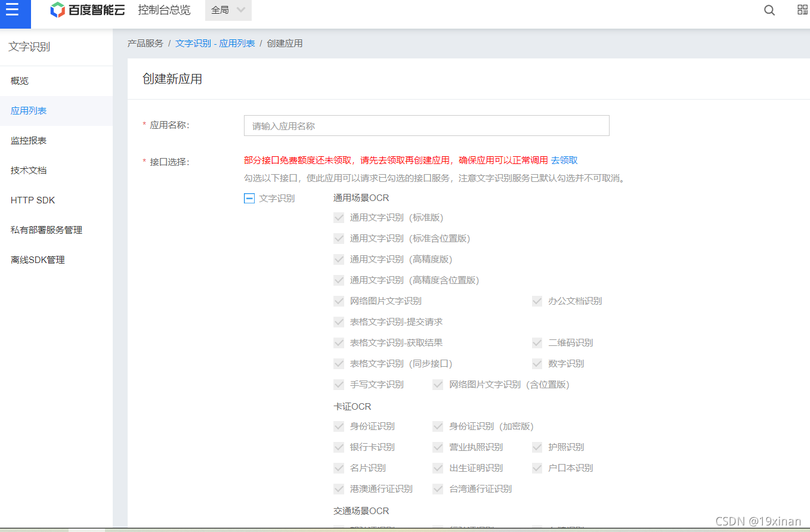The height and width of the screenshot is (532, 810).
Task: Click the 去领取 link to claim quota
Action: (564, 160)
